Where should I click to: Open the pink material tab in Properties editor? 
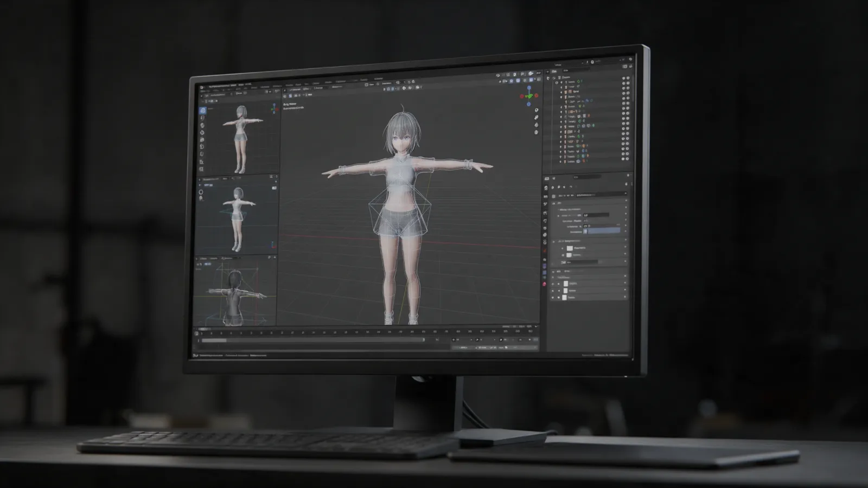coord(545,284)
